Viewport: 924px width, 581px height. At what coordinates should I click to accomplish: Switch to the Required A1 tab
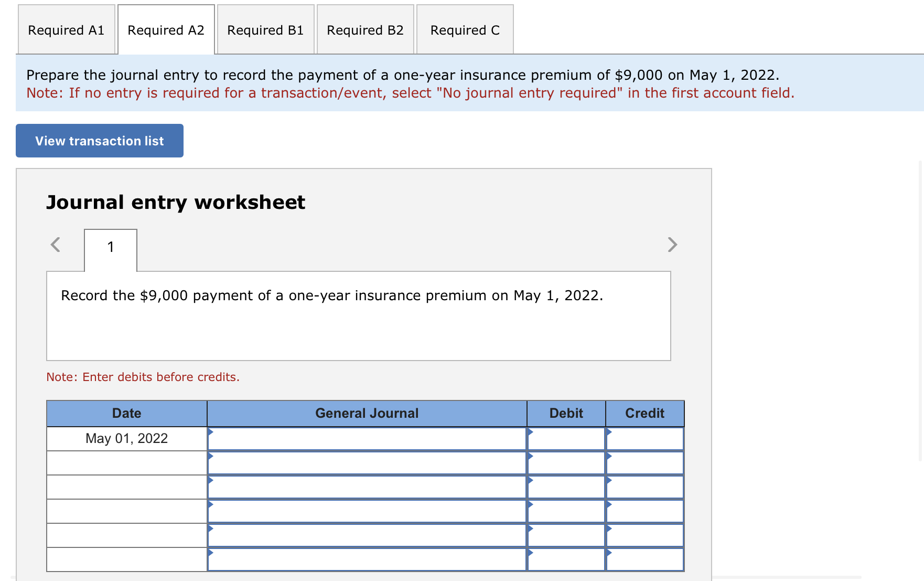pyautogui.click(x=66, y=30)
